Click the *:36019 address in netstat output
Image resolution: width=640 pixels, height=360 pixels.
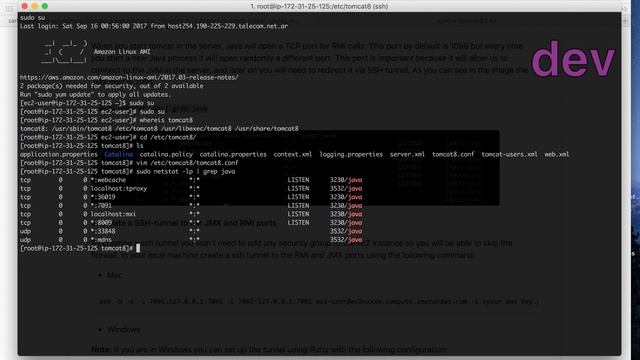[x=103, y=197]
